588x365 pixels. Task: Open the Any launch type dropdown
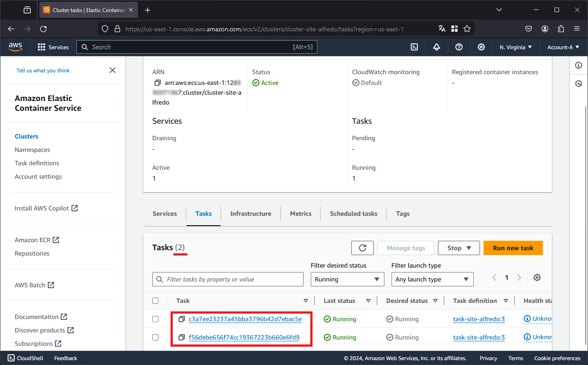pos(432,279)
